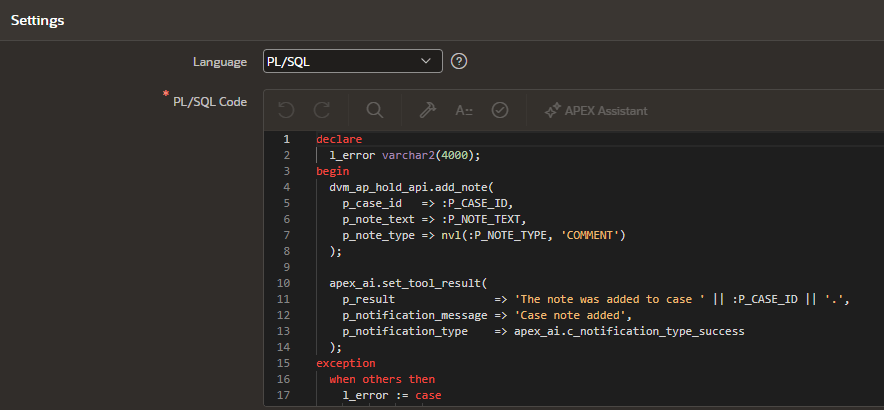Launch APEX Assistant

[596, 111]
